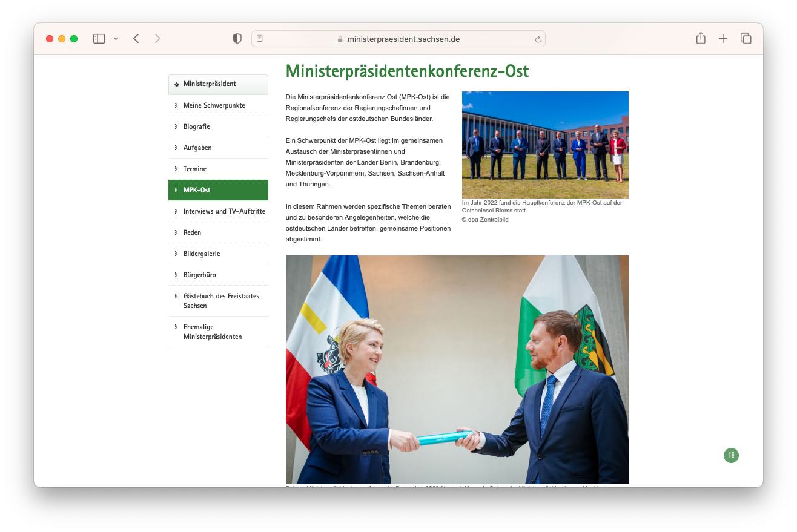Screen dimensions: 797x532
Task: Click the arrow beside Ehemalige Ministerpräsidenten
Action: pyautogui.click(x=176, y=327)
